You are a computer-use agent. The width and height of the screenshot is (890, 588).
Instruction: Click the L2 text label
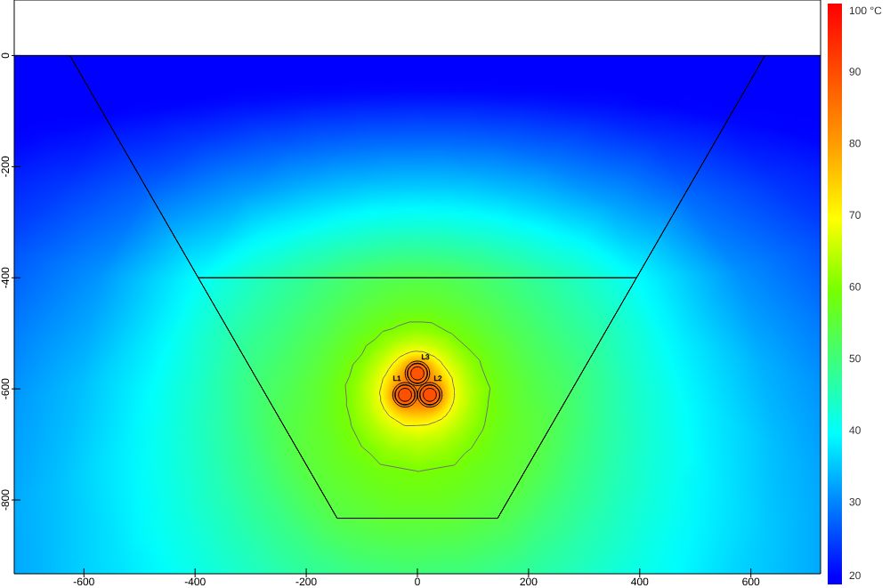pyautogui.click(x=438, y=378)
